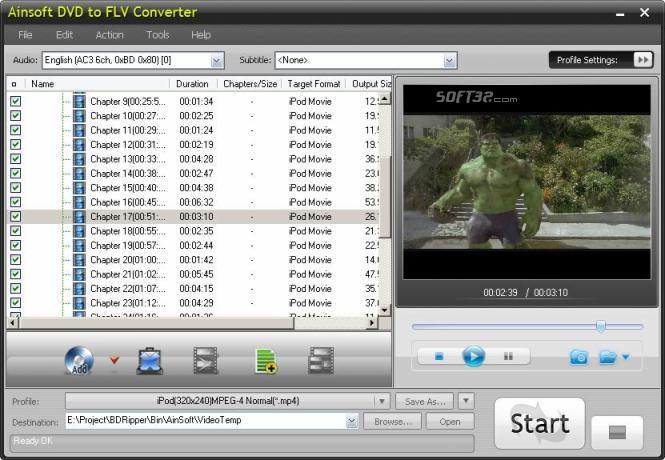Viewport: 665px width, 460px height.
Task: Open the Audio track dropdown
Action: 217,61
